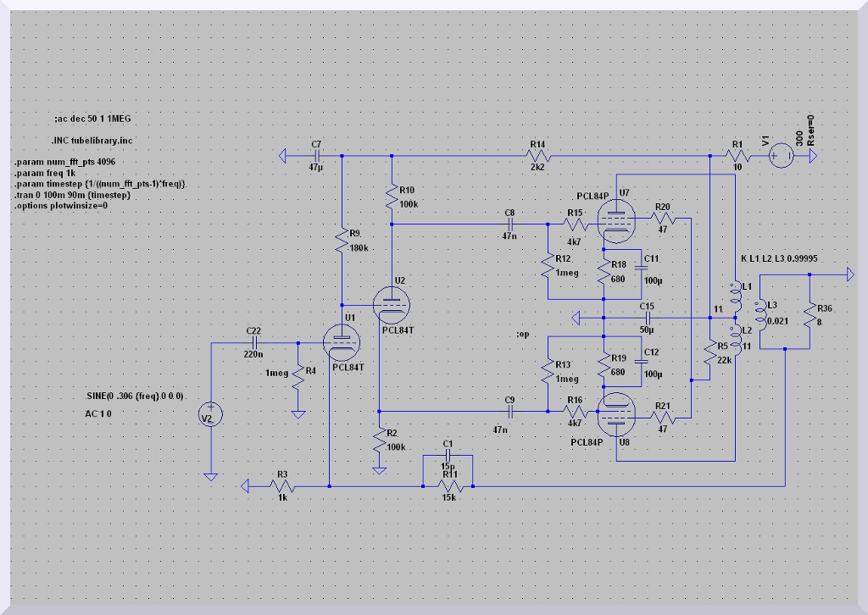Select the U2 triode tube symbol

tap(391, 302)
